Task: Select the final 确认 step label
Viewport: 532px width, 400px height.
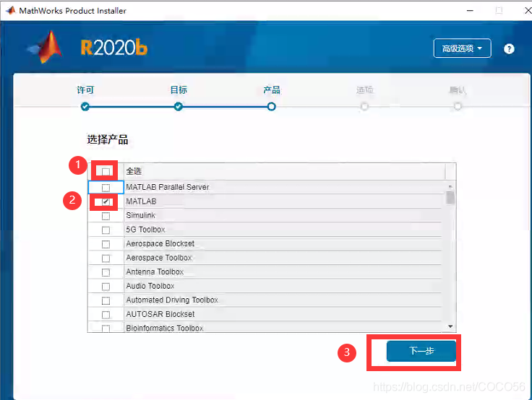Action: 458,90
